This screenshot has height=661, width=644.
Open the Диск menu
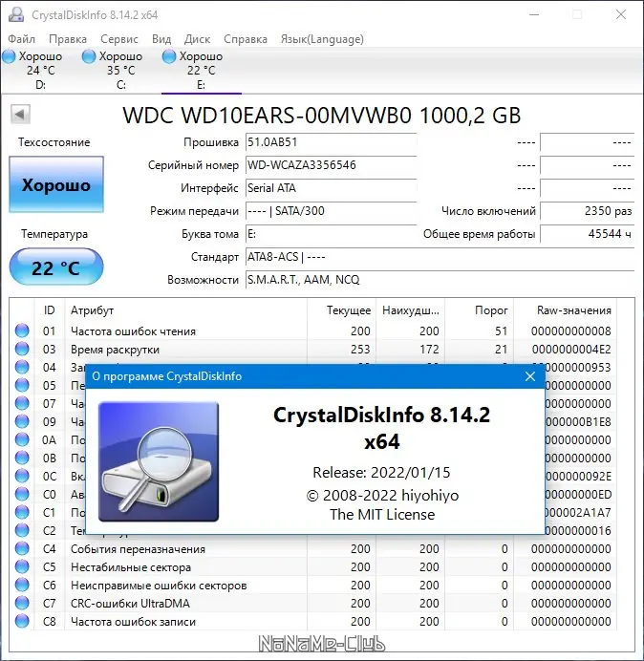pos(198,39)
